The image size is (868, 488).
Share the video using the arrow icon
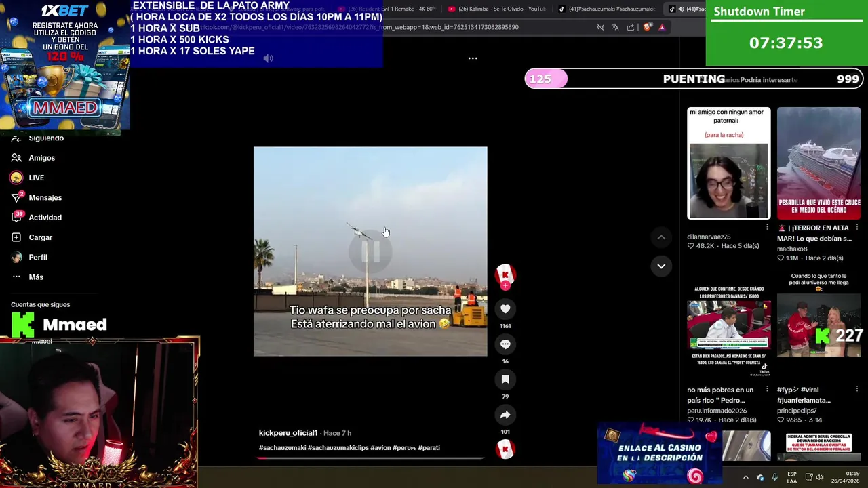tap(505, 415)
